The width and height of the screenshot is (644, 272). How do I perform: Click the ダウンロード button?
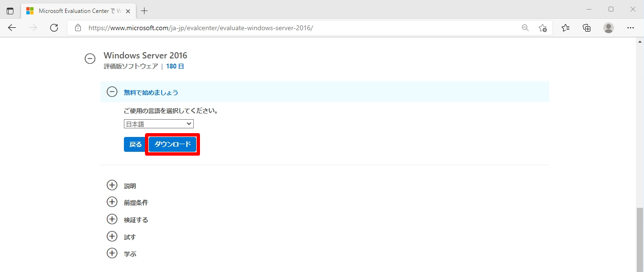172,145
